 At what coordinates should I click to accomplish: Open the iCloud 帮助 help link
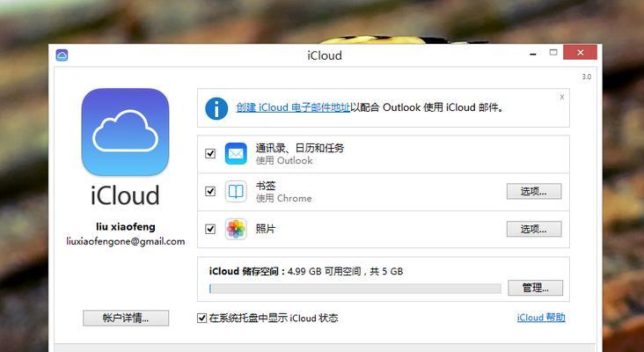(x=541, y=318)
